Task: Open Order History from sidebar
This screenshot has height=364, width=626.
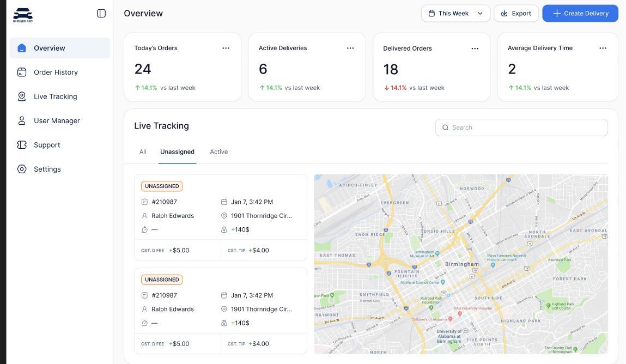Action: [x=56, y=72]
